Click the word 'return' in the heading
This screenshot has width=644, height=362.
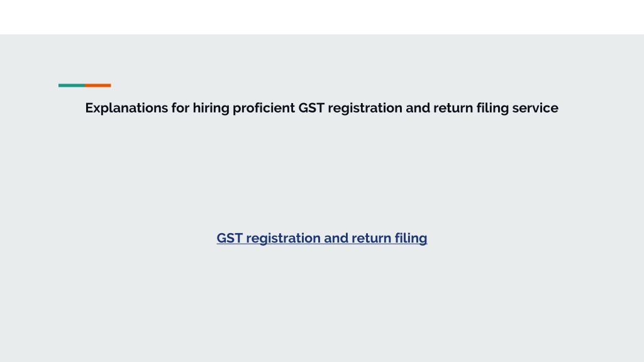coord(453,108)
